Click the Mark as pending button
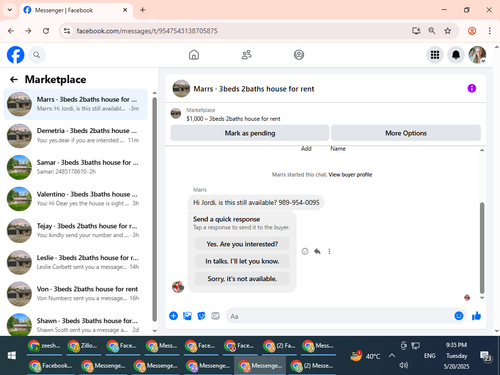The height and width of the screenshot is (375, 500). pos(250,133)
